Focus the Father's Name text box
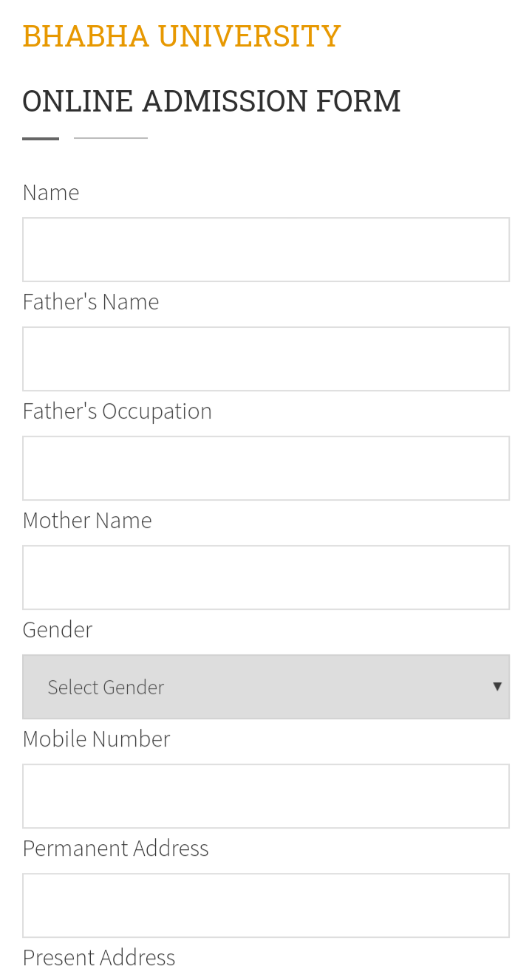The height and width of the screenshot is (980, 532). (266, 358)
